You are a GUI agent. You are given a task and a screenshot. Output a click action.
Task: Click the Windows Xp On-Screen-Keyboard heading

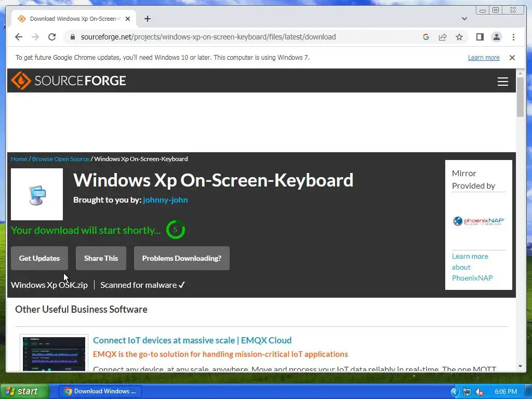pyautogui.click(x=213, y=180)
